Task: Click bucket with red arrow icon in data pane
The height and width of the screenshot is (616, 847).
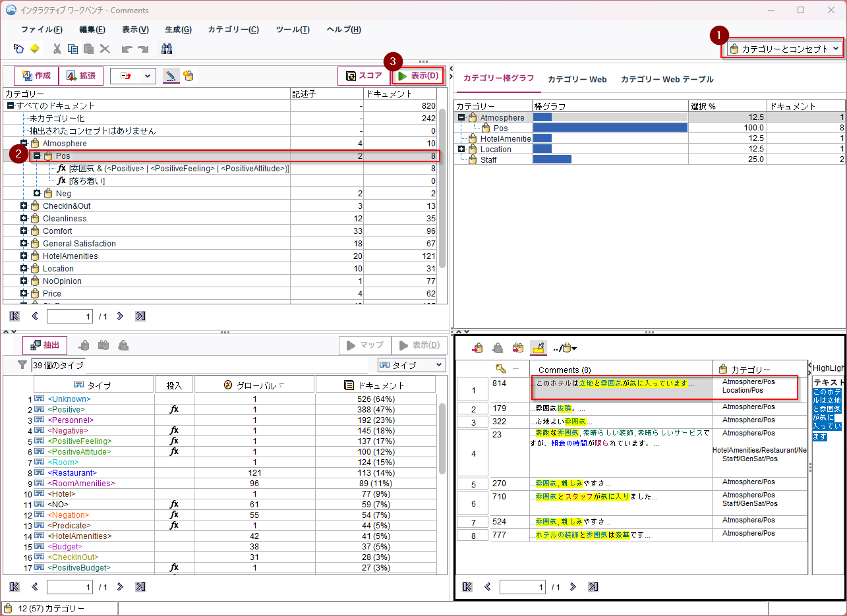Action: point(479,348)
